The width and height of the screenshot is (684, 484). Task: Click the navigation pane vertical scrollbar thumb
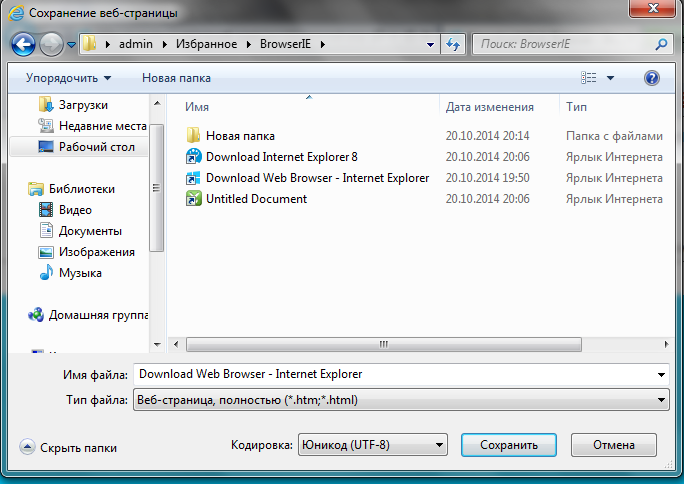coord(157,188)
